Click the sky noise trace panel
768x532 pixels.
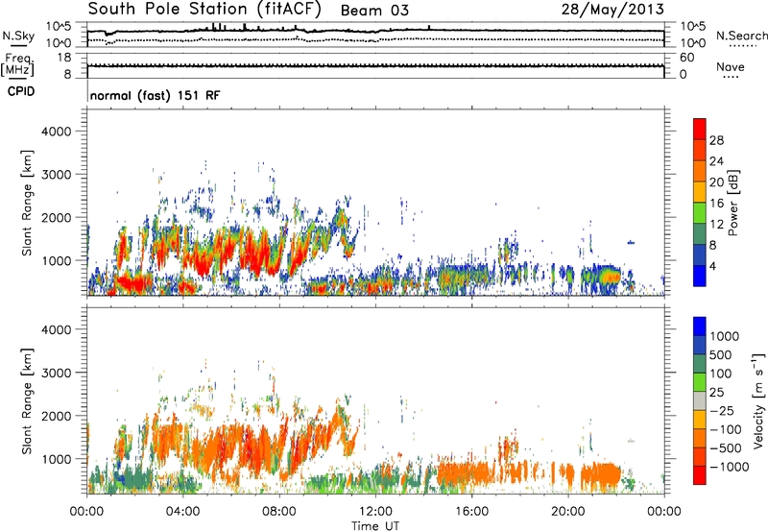coord(375,35)
